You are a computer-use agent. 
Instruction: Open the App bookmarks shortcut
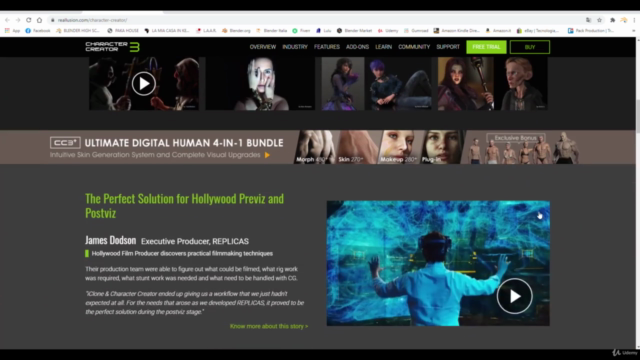(x=12, y=31)
